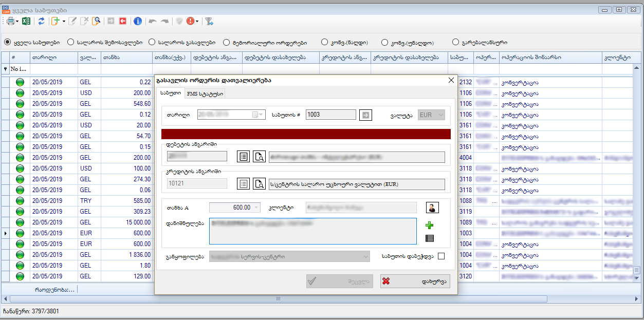Click the client person icon in dialog
The width and height of the screenshot is (644, 320).
(x=432, y=208)
